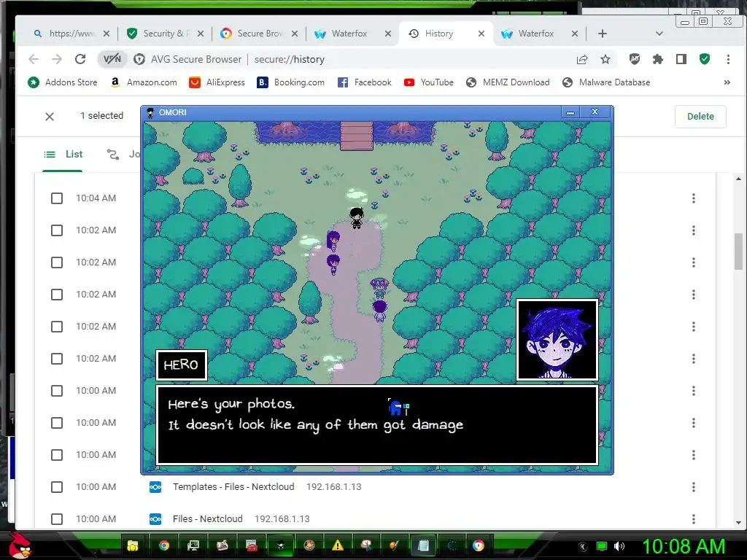Screen dimensions: 747x560
Task: Click the volume speaker tray icon
Action: [619, 546]
